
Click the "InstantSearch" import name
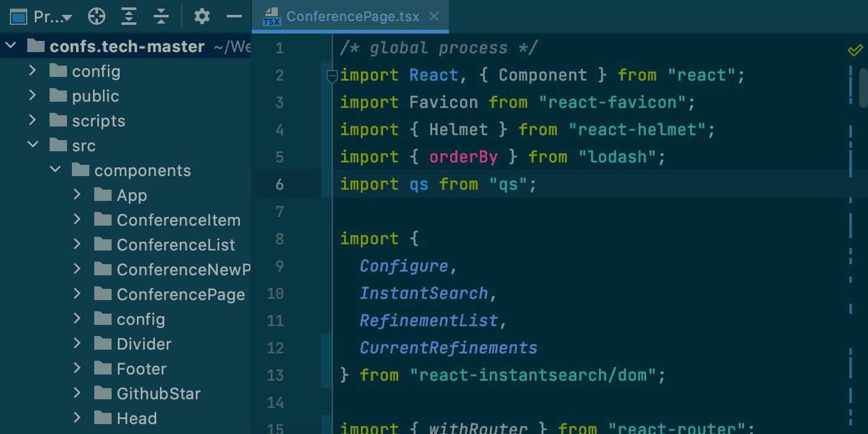click(424, 293)
